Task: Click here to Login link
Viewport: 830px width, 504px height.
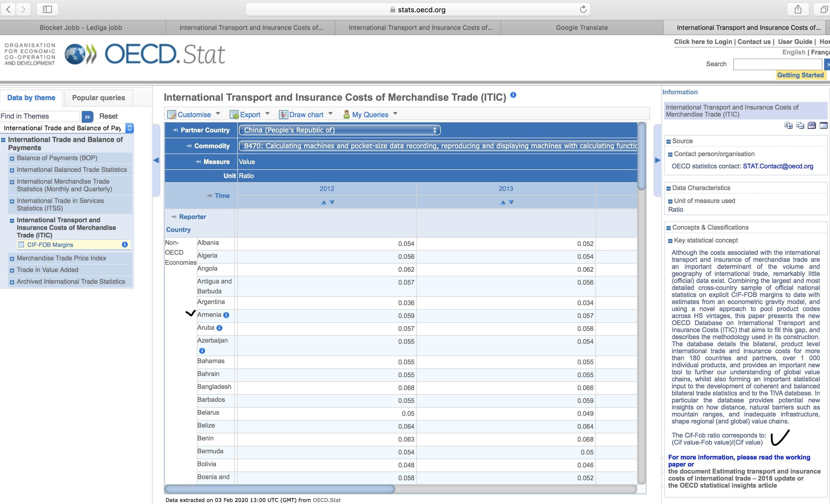Action: [x=703, y=42]
